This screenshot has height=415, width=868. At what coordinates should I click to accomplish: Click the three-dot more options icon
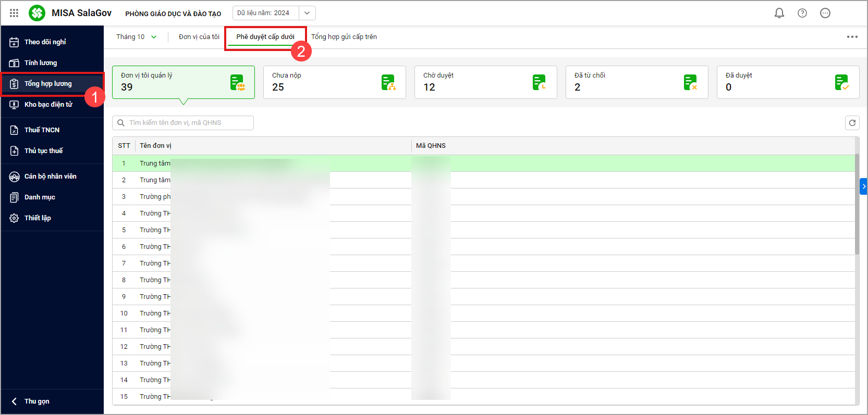tap(852, 37)
